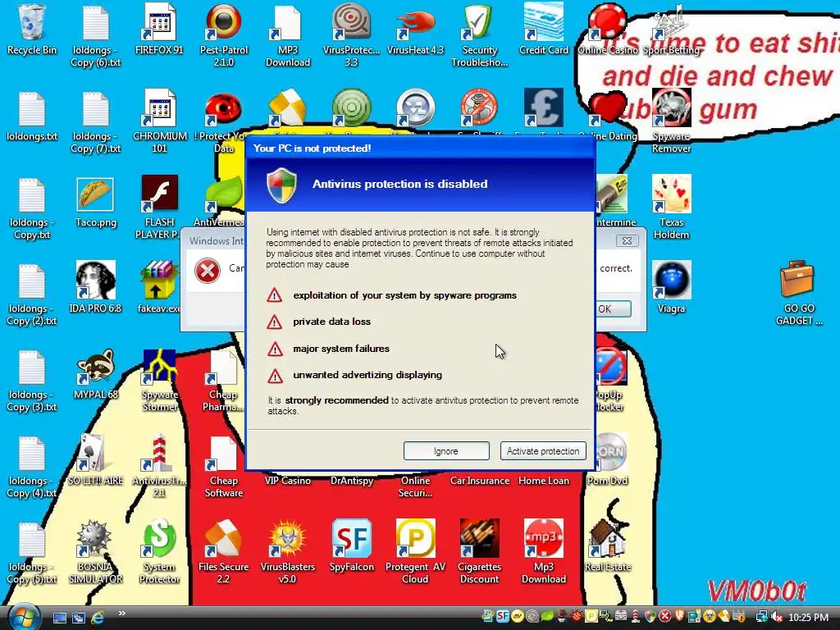Viewport: 840px width, 630px height.
Task: Select the Cheap Software file icon
Action: tap(223, 466)
